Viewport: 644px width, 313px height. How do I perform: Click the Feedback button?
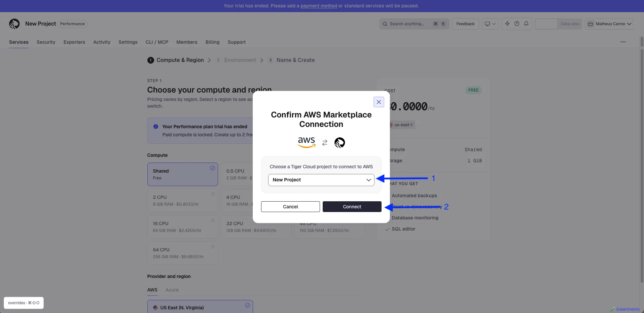[465, 24]
